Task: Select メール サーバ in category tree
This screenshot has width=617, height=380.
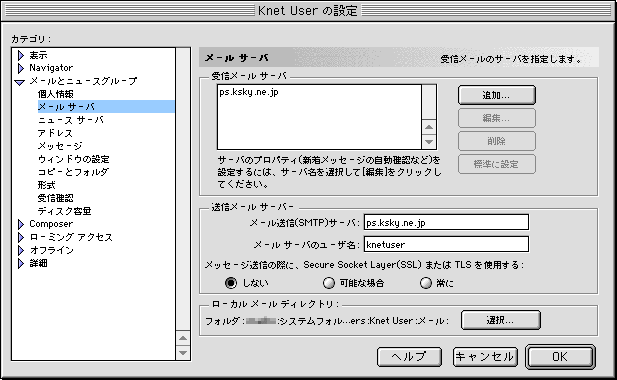Action: pyautogui.click(x=106, y=107)
